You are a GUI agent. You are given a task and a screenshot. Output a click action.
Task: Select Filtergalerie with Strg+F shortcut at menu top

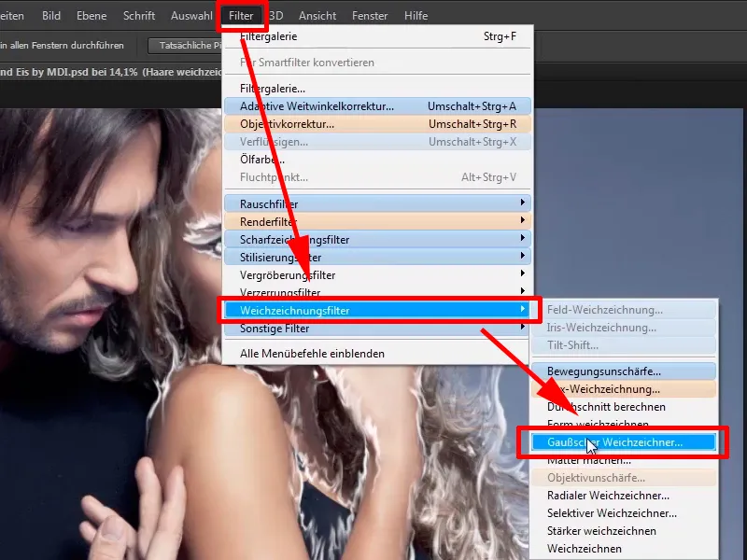click(x=377, y=36)
